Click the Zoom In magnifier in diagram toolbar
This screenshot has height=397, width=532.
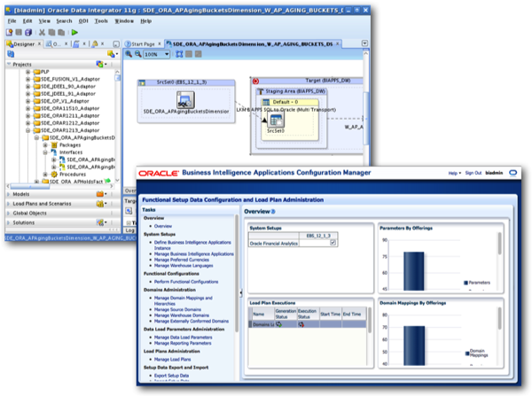point(129,54)
